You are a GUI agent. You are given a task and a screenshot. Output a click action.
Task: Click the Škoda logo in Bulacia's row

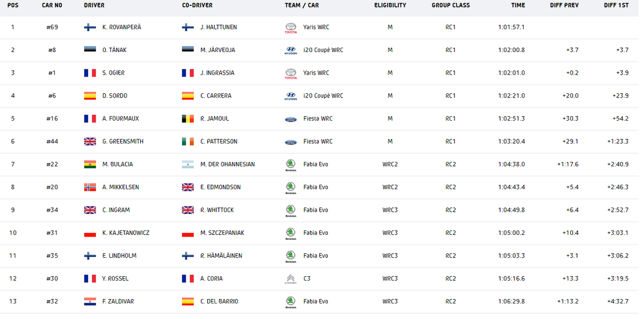coord(290,165)
